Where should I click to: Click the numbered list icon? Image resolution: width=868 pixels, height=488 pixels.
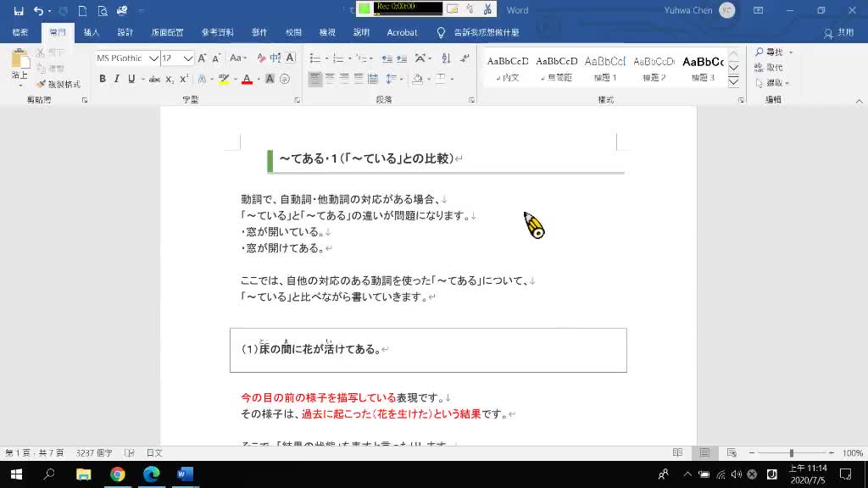click(x=338, y=58)
